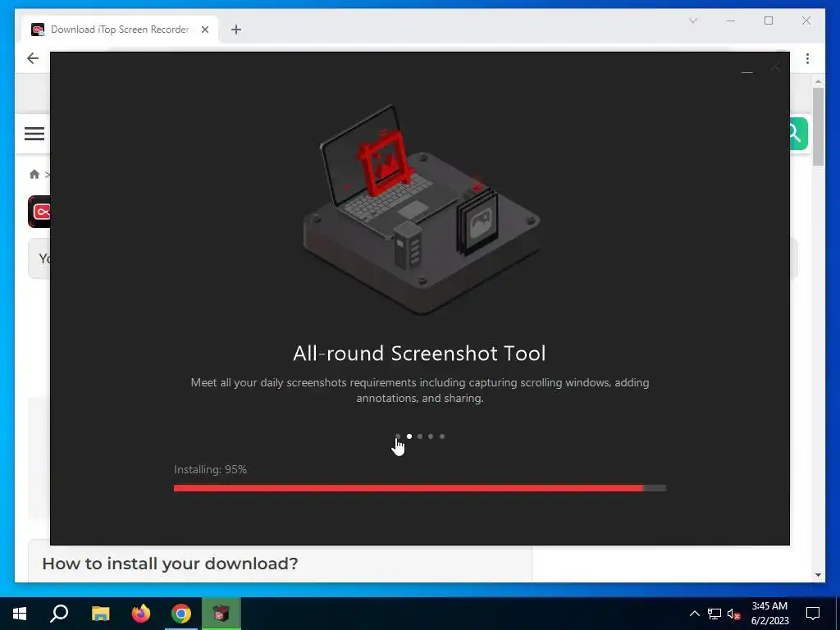Close the iTop installer window
The image size is (840, 630).
[x=775, y=67]
